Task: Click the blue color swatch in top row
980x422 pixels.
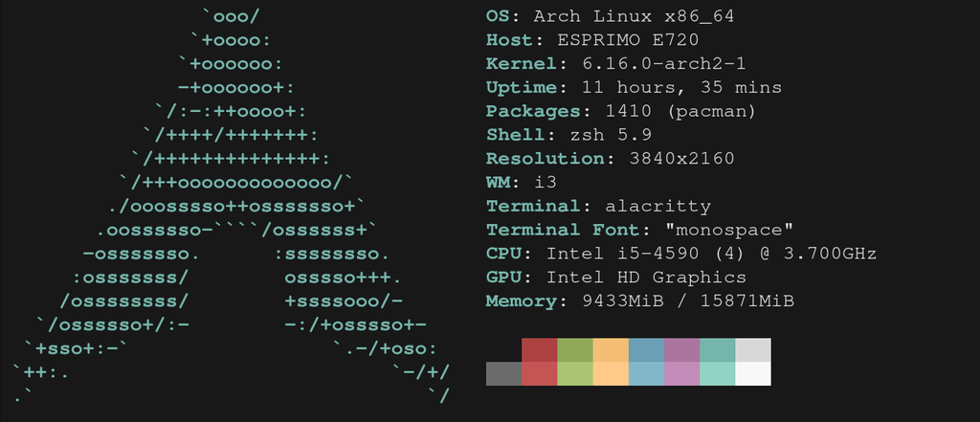Action: [646, 350]
